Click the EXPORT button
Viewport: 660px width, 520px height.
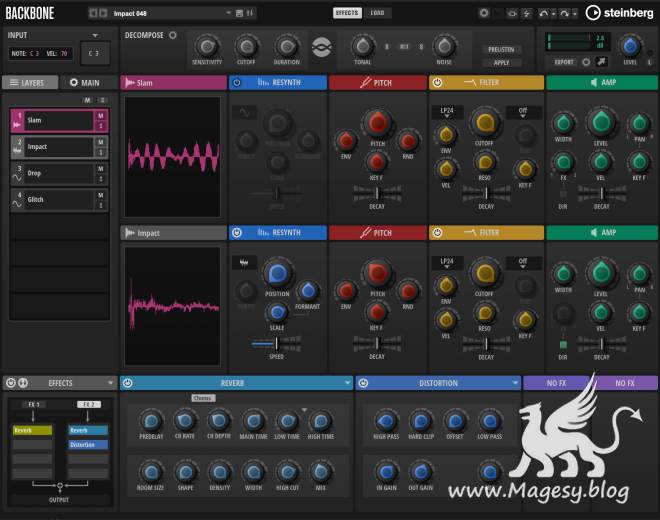564,62
